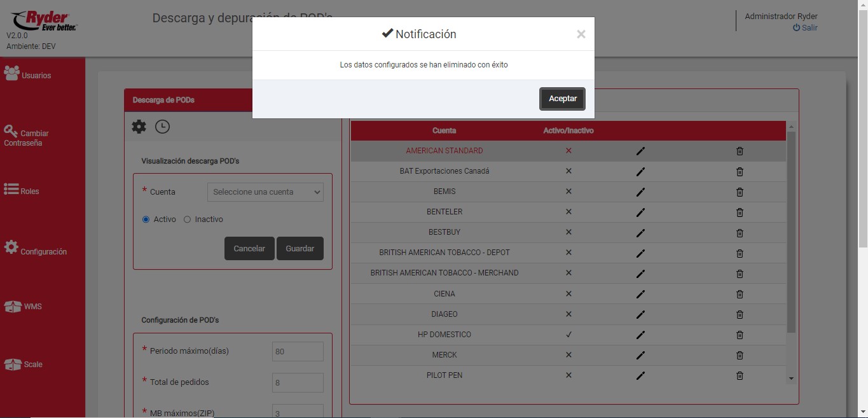Click the Salir logout link
868x418 pixels.
click(x=805, y=28)
